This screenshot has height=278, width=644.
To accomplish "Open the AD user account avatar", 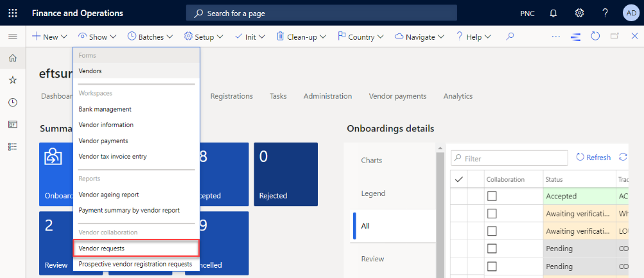I will (x=631, y=13).
